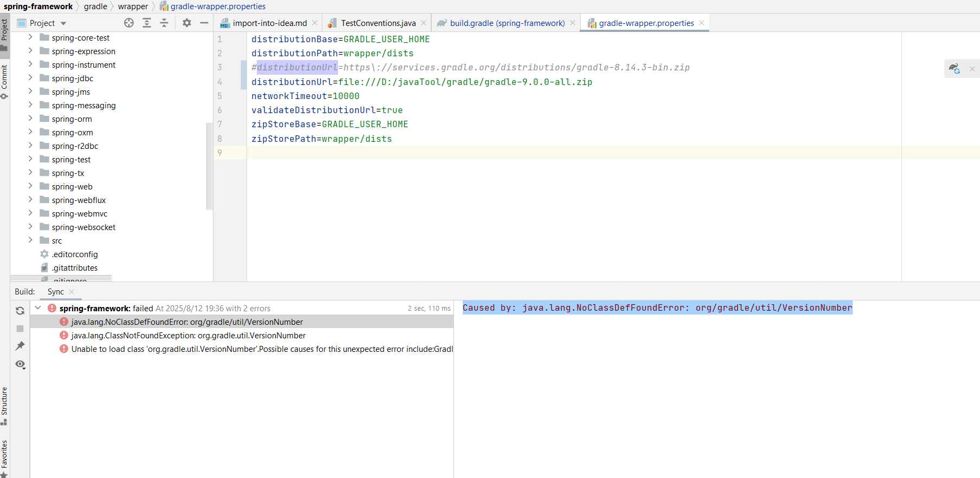980x478 pixels.
Task: Load Gradle changes floating icon
Action: [x=955, y=69]
